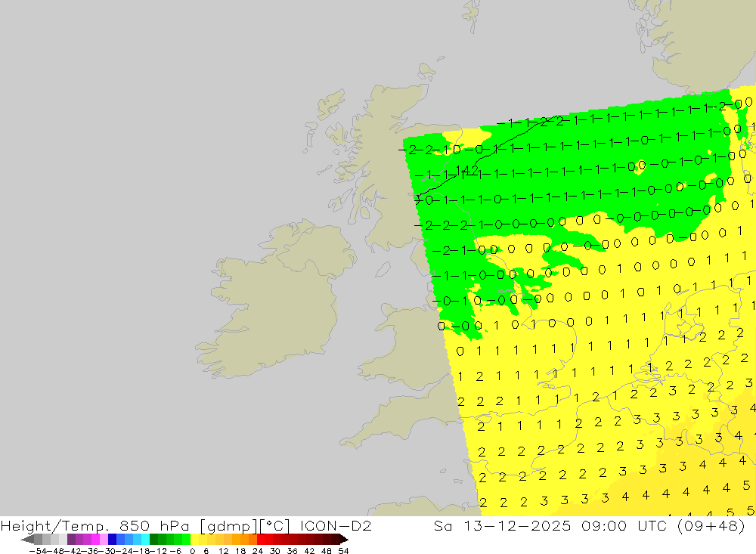Image resolution: width=756 pixels, height=554 pixels.
Task: Select the bright red legend swatch
Action: 261,540
